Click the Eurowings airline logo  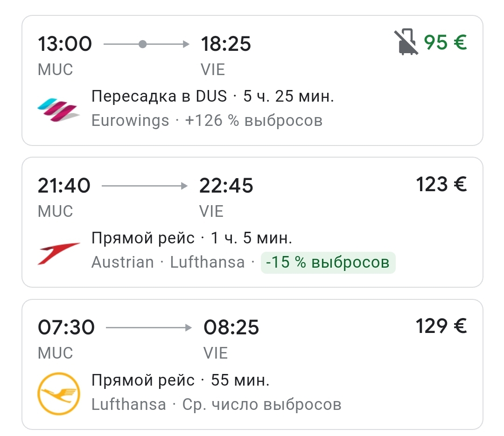[x=58, y=109]
